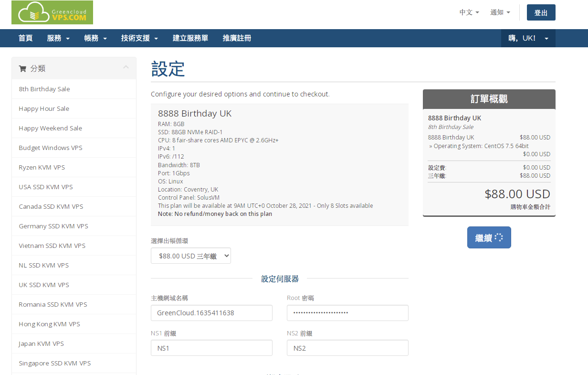Click the 登出 logout button
This screenshot has height=375, width=588.
pos(541,13)
